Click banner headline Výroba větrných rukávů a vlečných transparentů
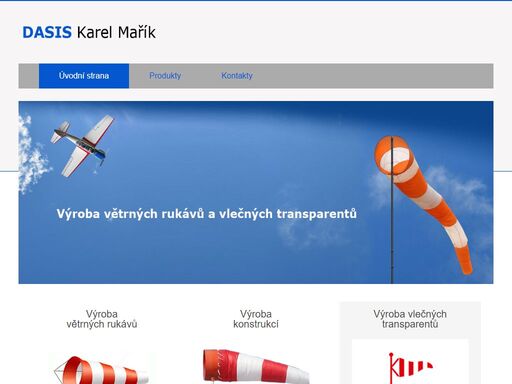 point(207,214)
